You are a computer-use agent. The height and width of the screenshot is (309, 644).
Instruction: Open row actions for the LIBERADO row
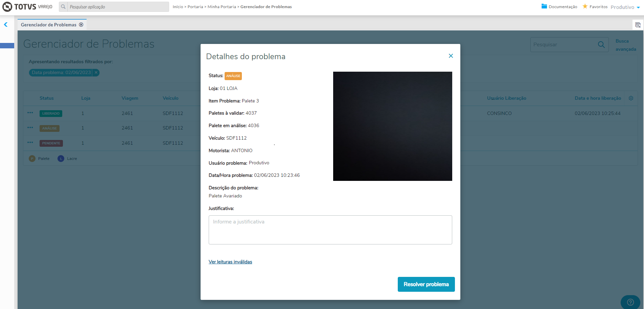(30, 113)
